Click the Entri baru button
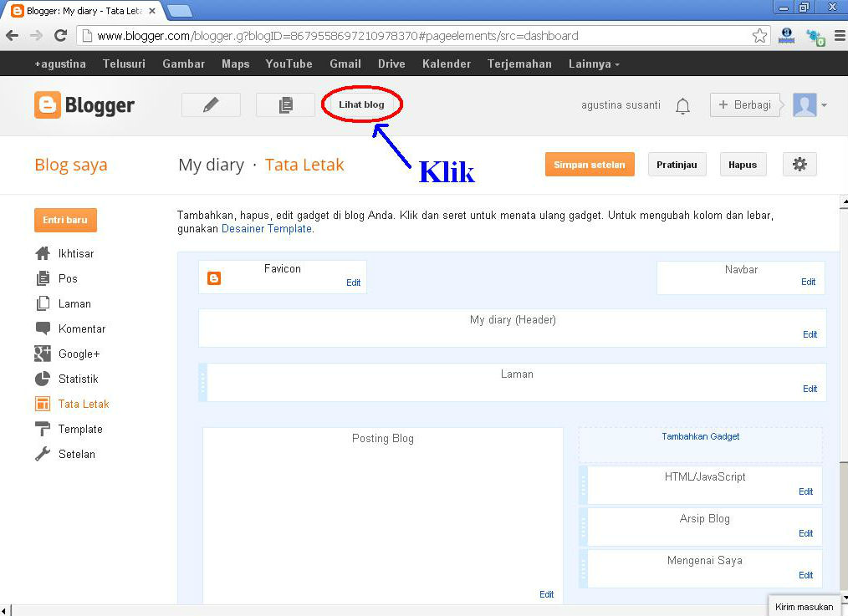The image size is (848, 616). click(x=65, y=220)
